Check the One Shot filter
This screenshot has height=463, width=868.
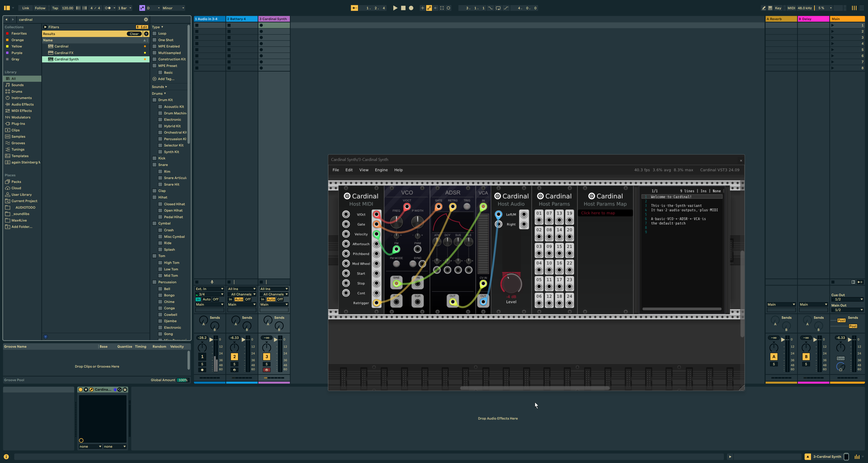155,40
